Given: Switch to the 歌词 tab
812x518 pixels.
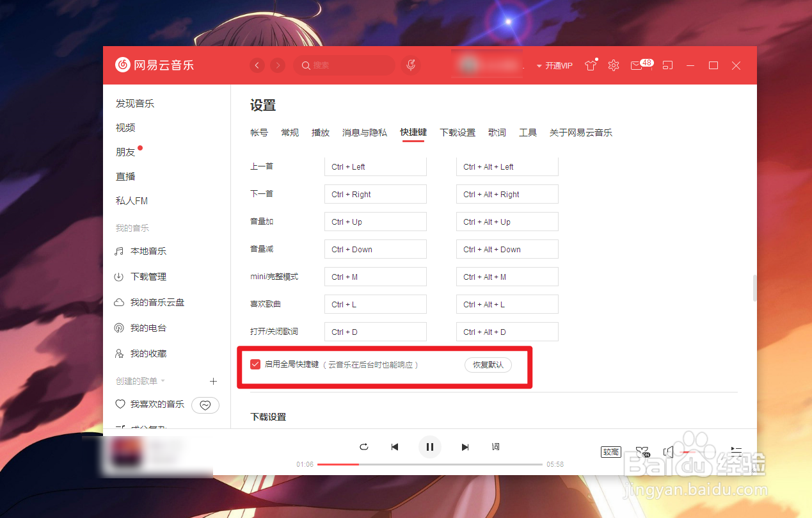Looking at the screenshot, I should pyautogui.click(x=497, y=133).
